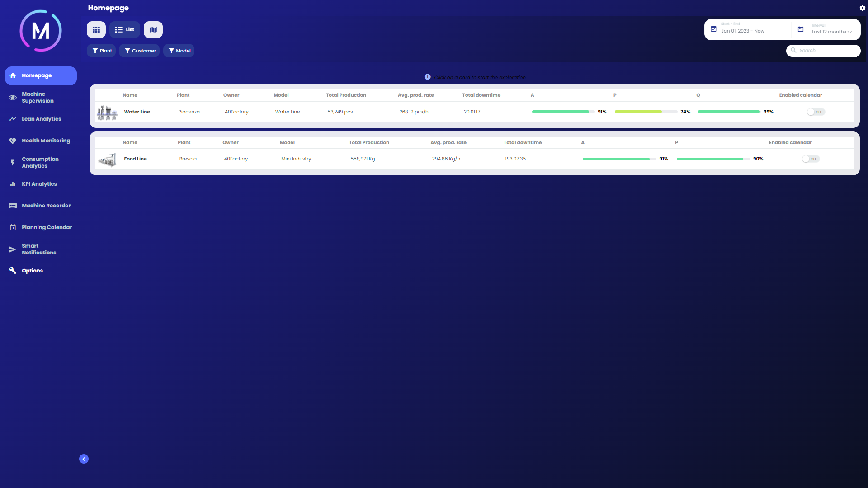Open settings gear in top corner
Screen dimensions: 868x488
(862, 8)
